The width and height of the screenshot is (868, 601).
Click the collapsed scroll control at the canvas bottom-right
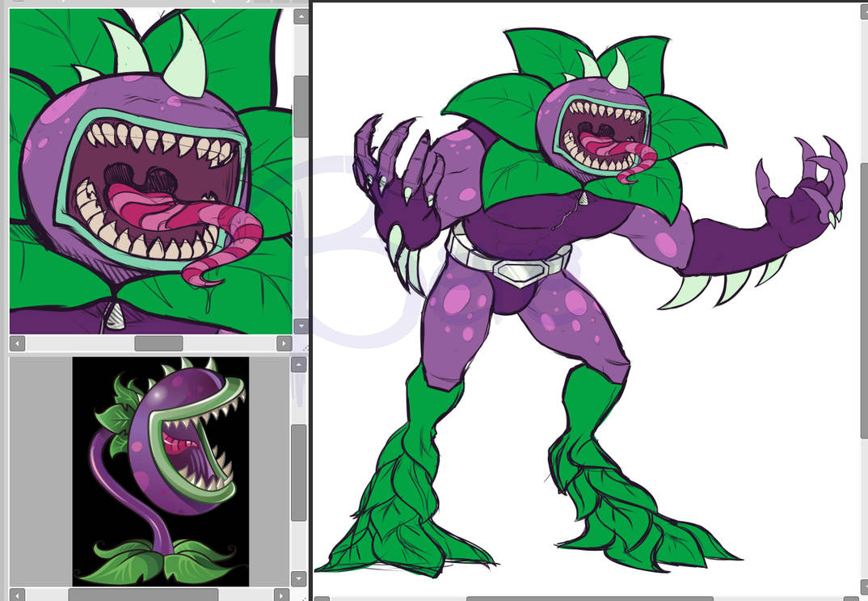863,588
